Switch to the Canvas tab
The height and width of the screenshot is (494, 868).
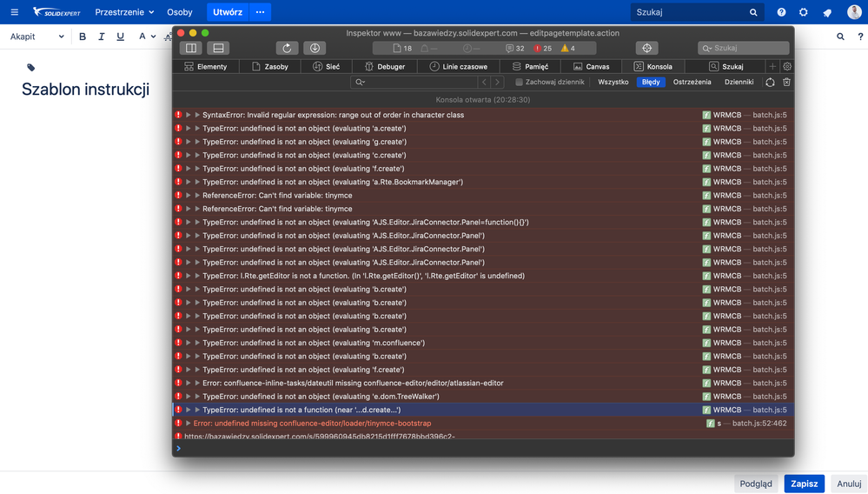pos(591,66)
